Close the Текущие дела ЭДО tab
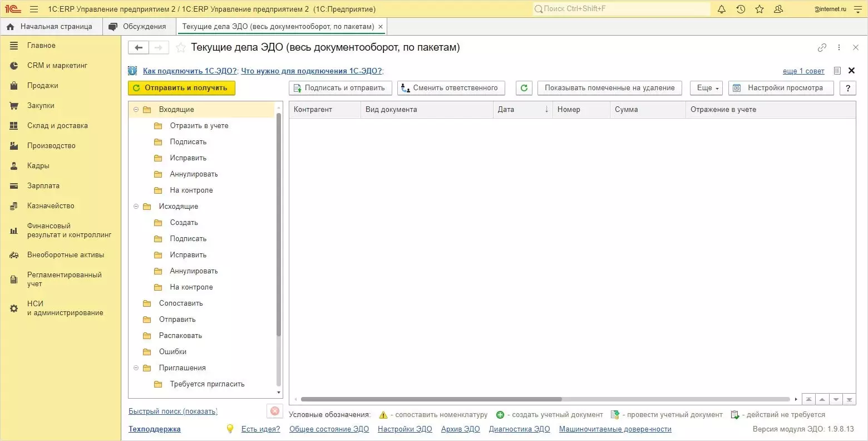Image resolution: width=868 pixels, height=441 pixels. point(381,27)
